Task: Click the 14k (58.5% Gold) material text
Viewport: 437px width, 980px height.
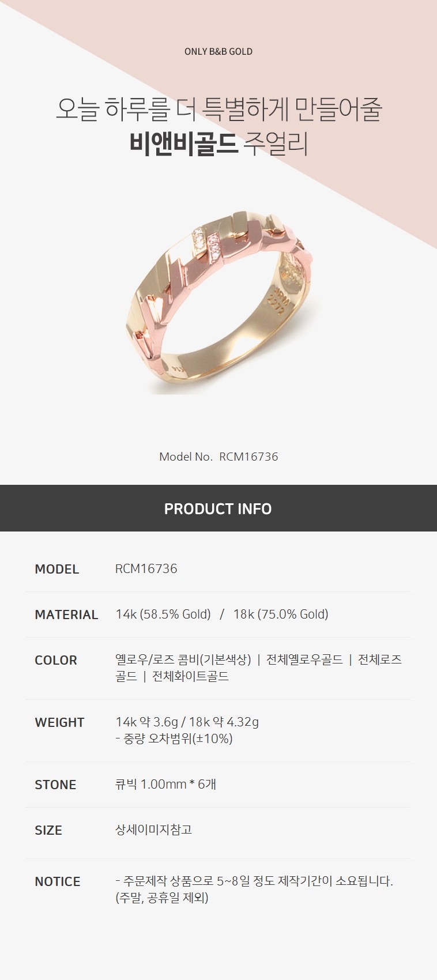Action: tap(163, 615)
